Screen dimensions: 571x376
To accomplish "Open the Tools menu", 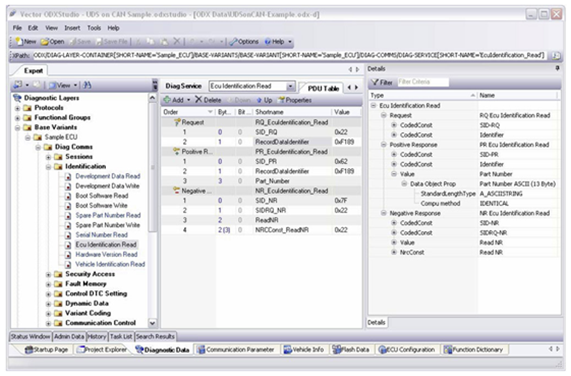I will tap(94, 28).
